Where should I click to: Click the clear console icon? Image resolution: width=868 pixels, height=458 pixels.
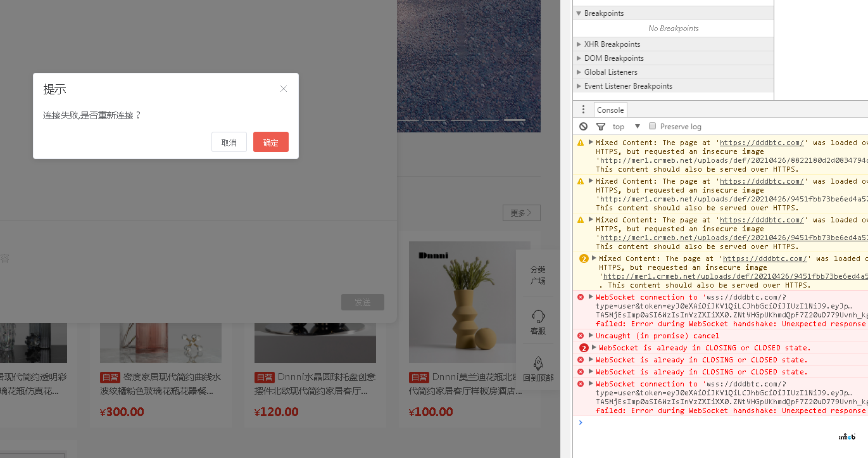pos(584,127)
